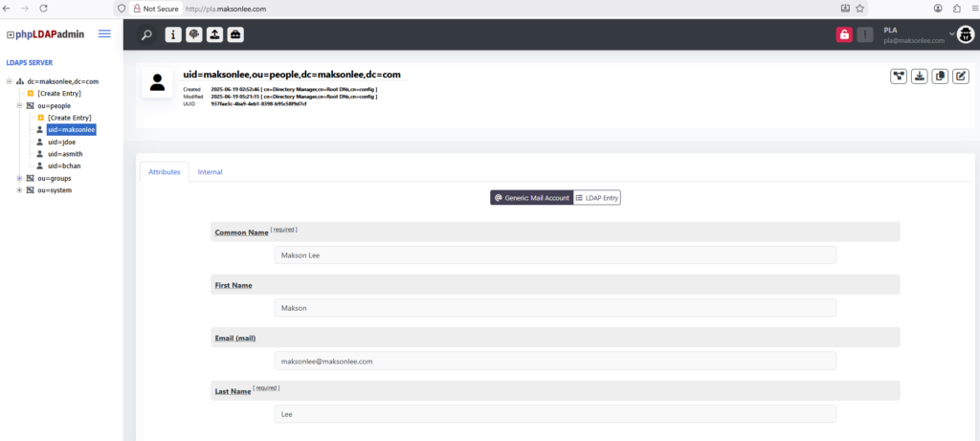980x441 pixels.
Task: Click the Email (mail) input field
Action: [x=555, y=361]
